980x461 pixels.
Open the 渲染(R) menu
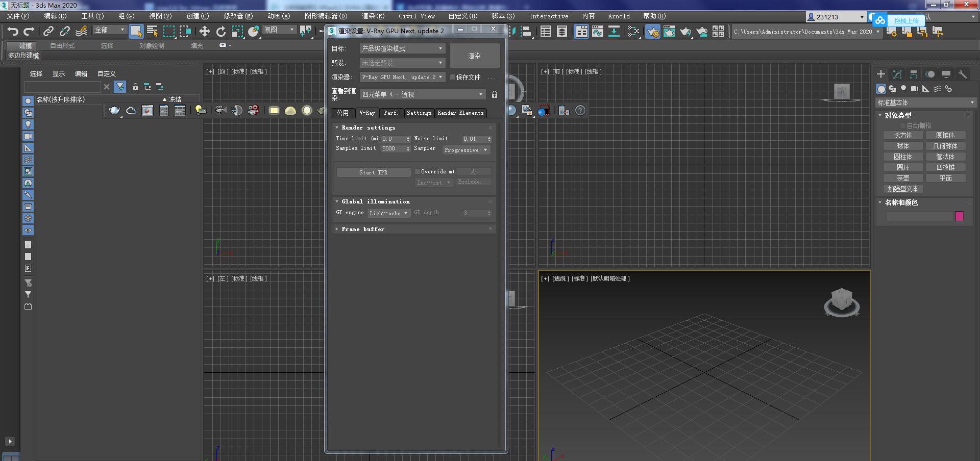pyautogui.click(x=373, y=16)
